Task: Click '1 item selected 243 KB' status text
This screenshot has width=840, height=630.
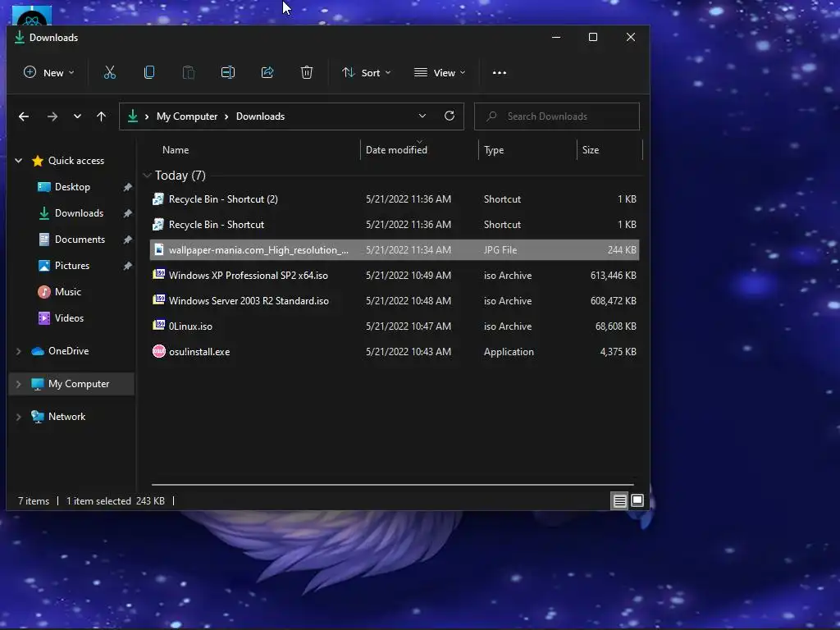Action: click(115, 501)
